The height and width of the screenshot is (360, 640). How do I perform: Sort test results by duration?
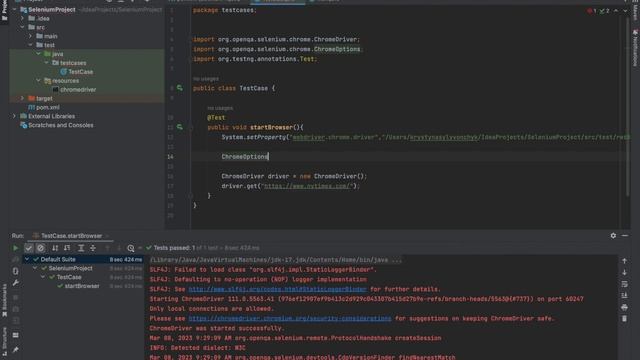point(67,248)
